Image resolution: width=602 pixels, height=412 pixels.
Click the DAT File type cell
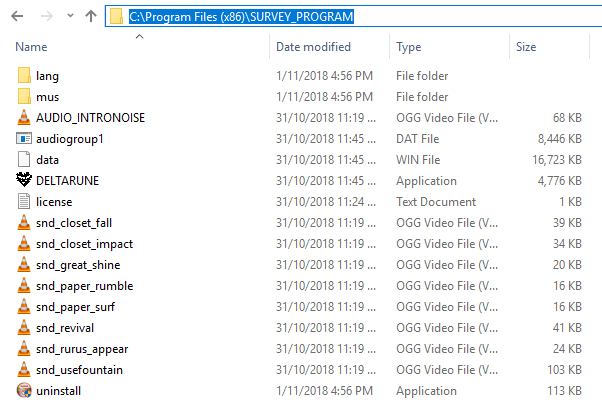click(418, 139)
